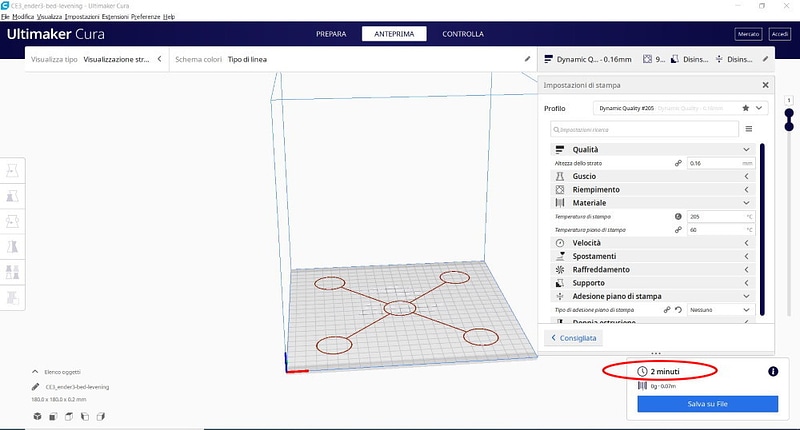This screenshot has height=430, width=800.
Task: Switch to the PREPARA stage tab
Action: point(331,34)
